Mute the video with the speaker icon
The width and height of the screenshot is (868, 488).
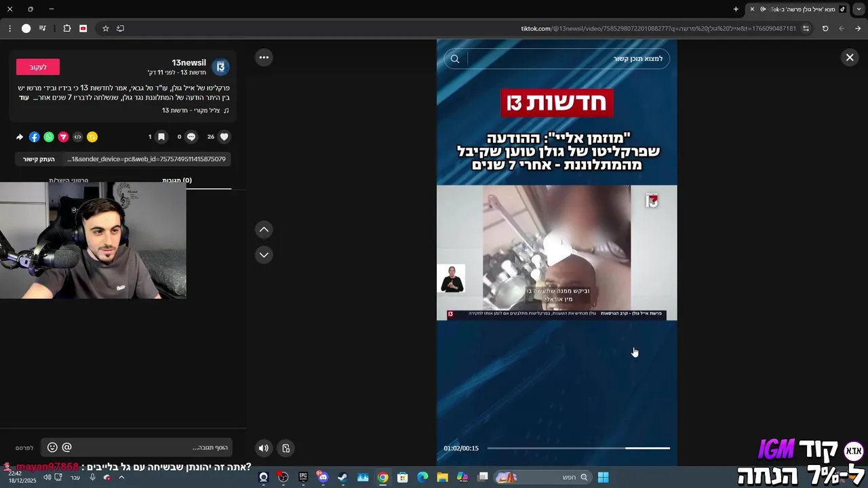coord(264,448)
